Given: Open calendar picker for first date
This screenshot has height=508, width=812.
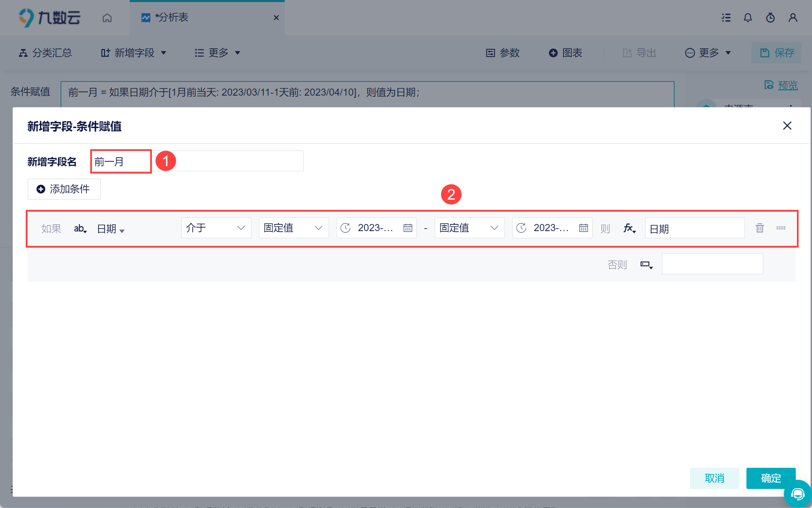Looking at the screenshot, I should tap(408, 228).
